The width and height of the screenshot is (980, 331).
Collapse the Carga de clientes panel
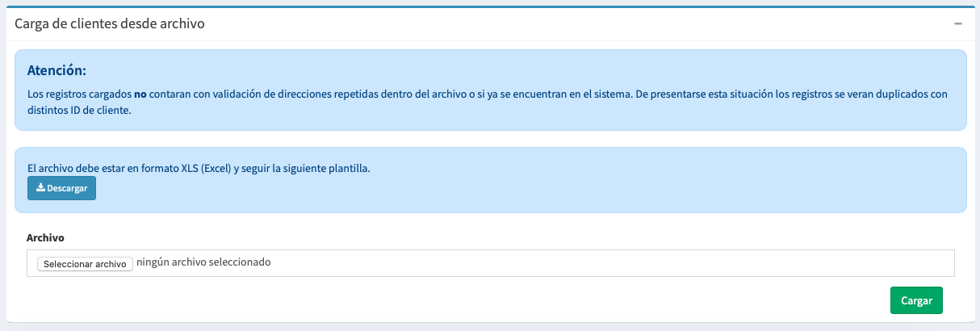[957, 24]
